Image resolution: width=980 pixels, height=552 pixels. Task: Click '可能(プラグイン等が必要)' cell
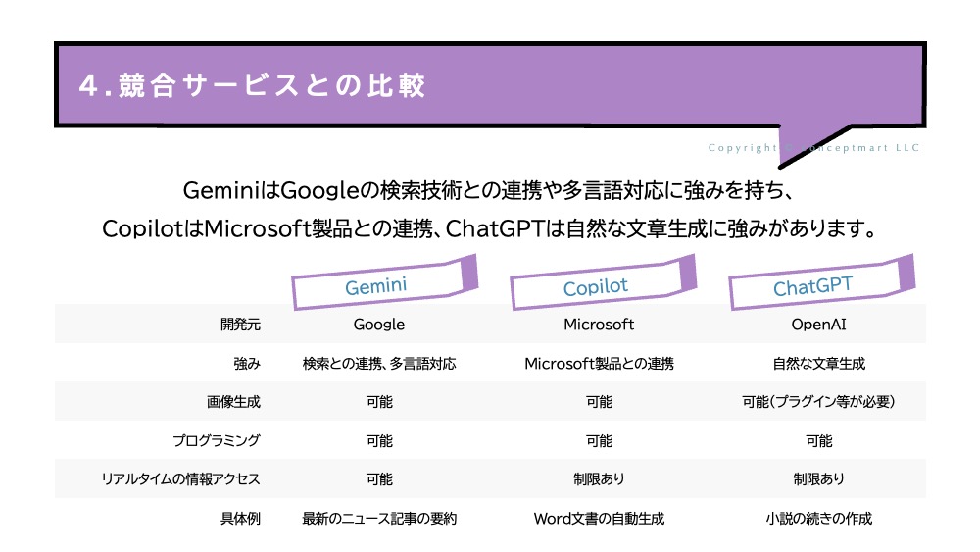coord(818,402)
